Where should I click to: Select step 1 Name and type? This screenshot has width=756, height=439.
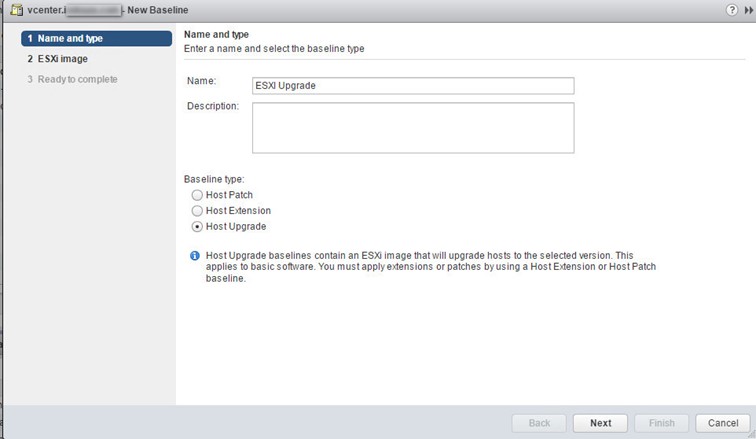pos(96,39)
